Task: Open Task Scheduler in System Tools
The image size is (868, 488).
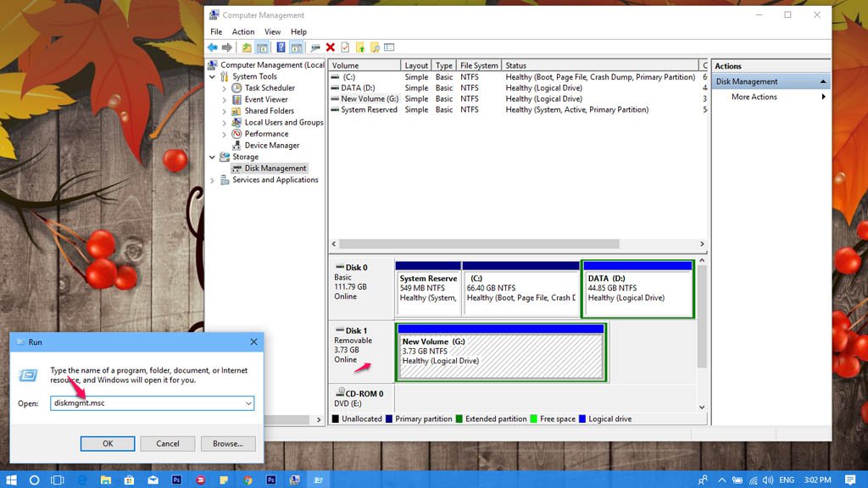Action: (270, 88)
